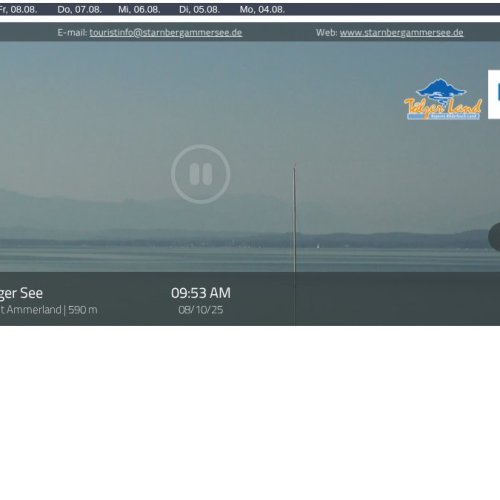The width and height of the screenshot is (500, 500).
Task: Select the Fr, 08.08. date tab
Action: [x=18, y=10]
